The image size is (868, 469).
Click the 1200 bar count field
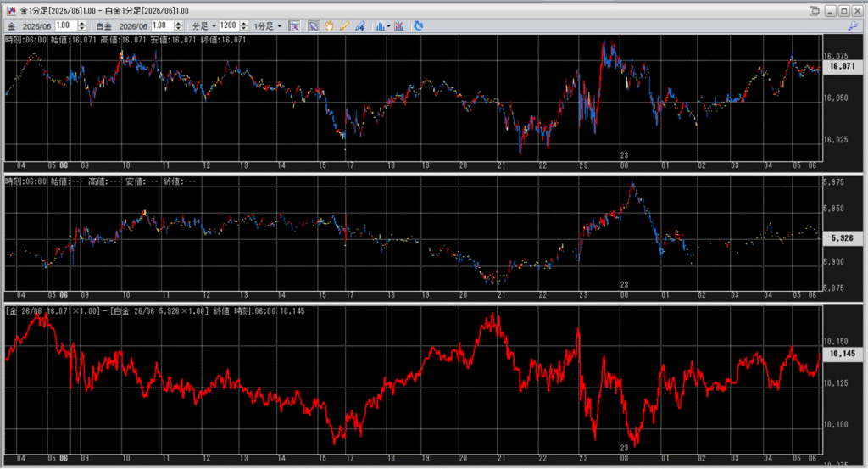point(229,25)
